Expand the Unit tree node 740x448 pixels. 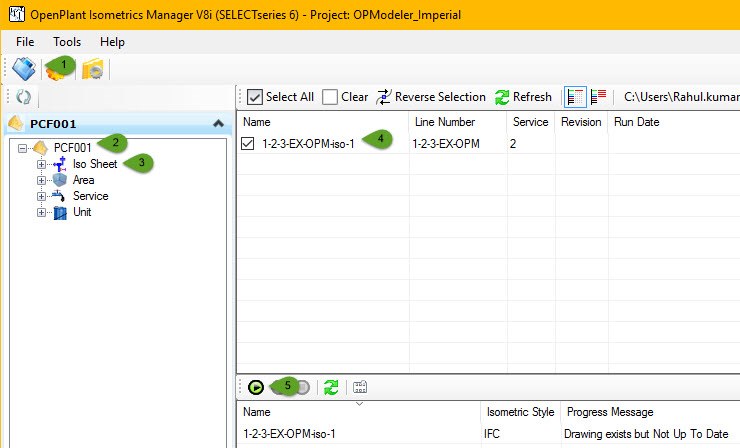[x=42, y=212]
